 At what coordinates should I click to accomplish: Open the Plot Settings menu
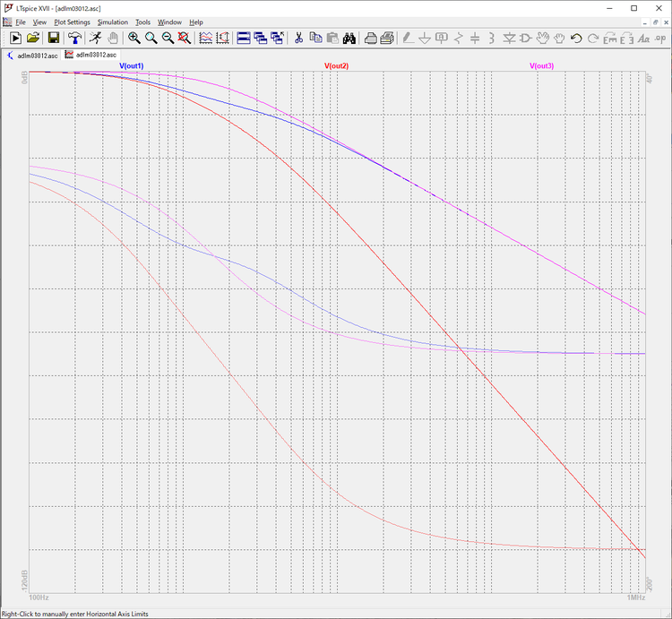tap(72, 21)
